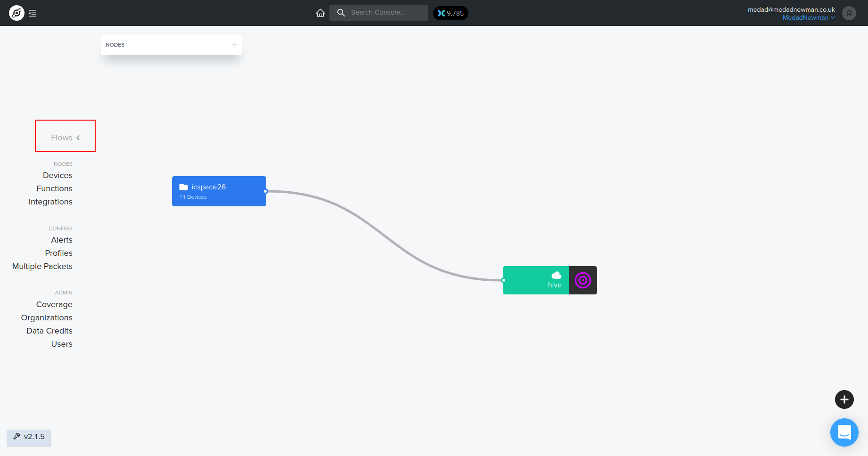Click the cloud icon on hive node

557,275
